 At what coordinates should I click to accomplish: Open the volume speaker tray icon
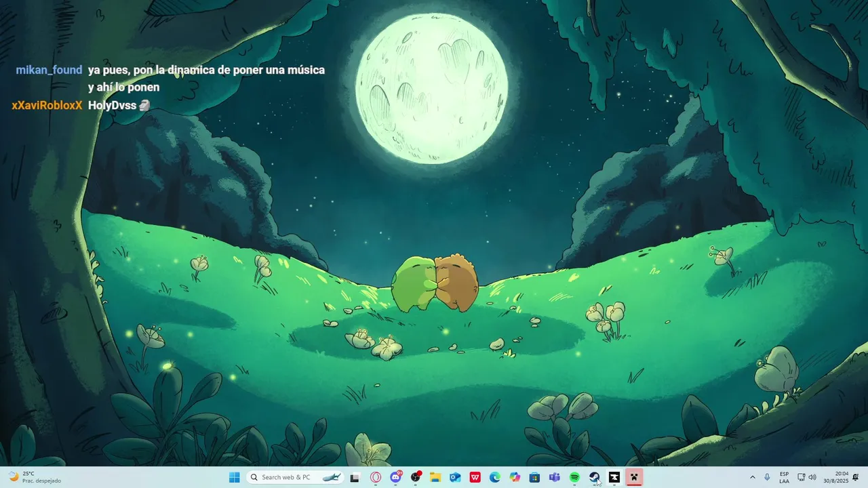[812, 477]
